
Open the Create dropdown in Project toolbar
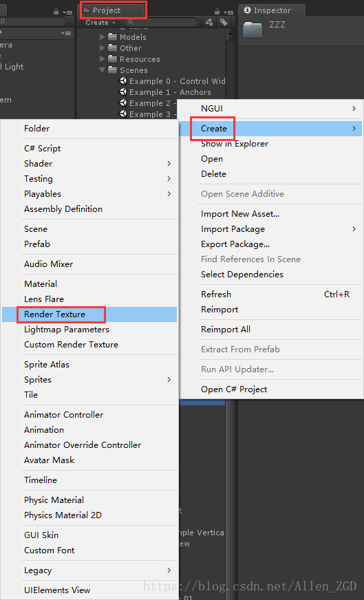[100, 23]
